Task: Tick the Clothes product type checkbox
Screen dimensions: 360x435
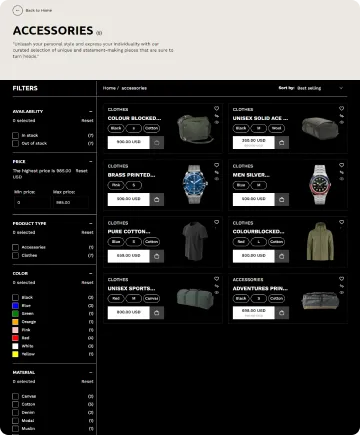Action: tap(15, 255)
